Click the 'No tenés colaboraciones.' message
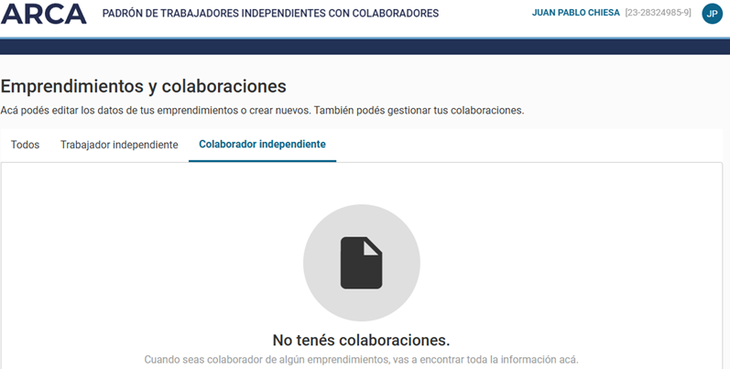Image resolution: width=730 pixels, height=369 pixels. point(361,340)
